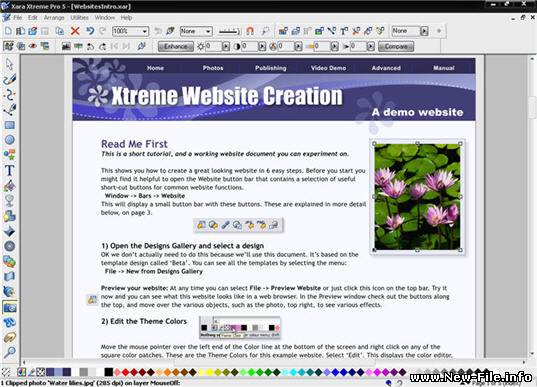Image resolution: width=537 pixels, height=387 pixels.
Task: Pick the black color swatch
Action: 109,372
